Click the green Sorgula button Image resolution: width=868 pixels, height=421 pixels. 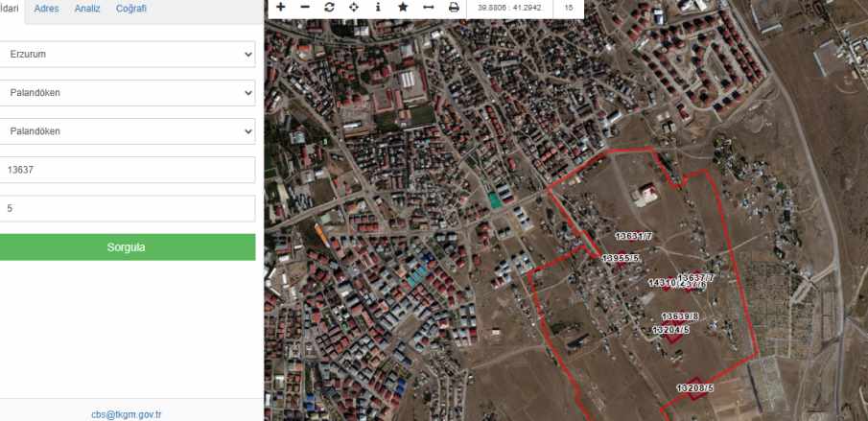tap(127, 247)
